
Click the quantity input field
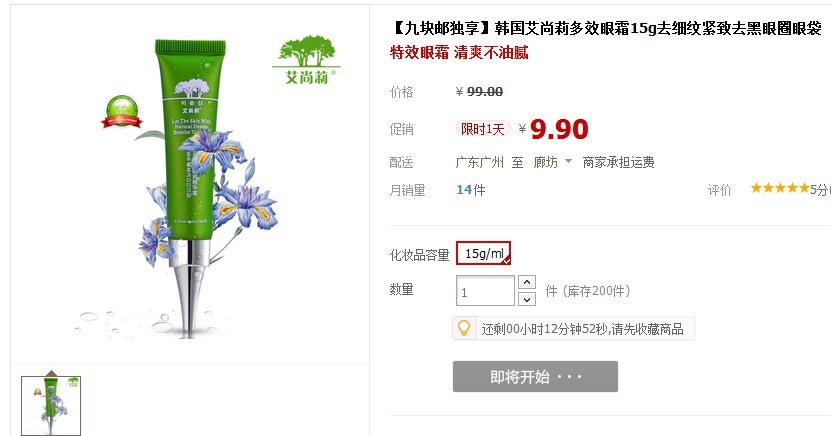(x=485, y=291)
